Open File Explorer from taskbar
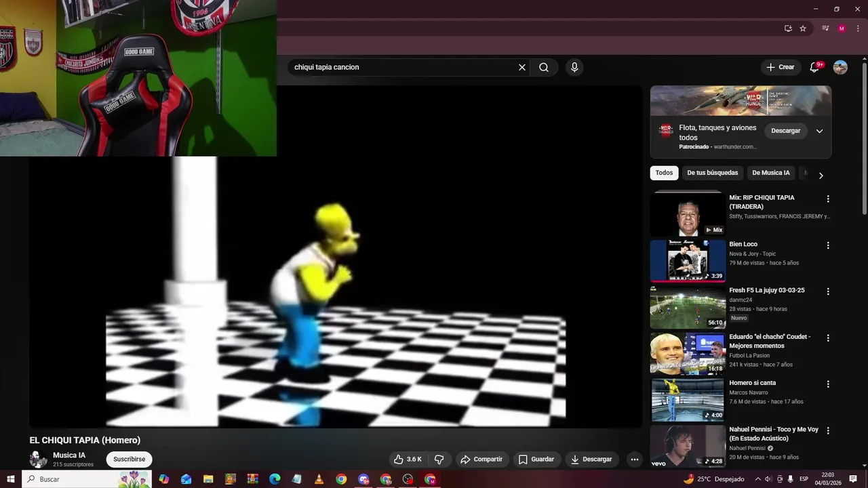868x488 pixels. tap(208, 479)
